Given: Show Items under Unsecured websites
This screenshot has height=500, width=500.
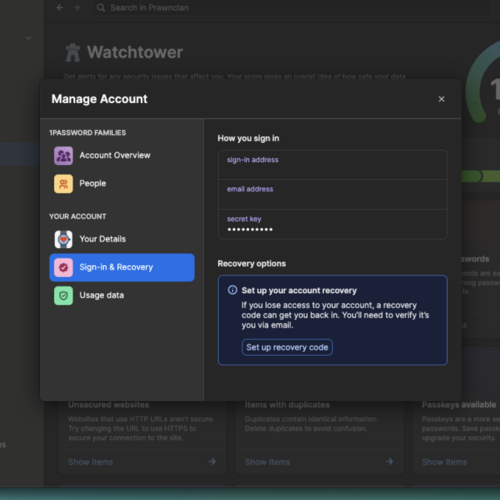Looking at the screenshot, I should click(x=91, y=462).
